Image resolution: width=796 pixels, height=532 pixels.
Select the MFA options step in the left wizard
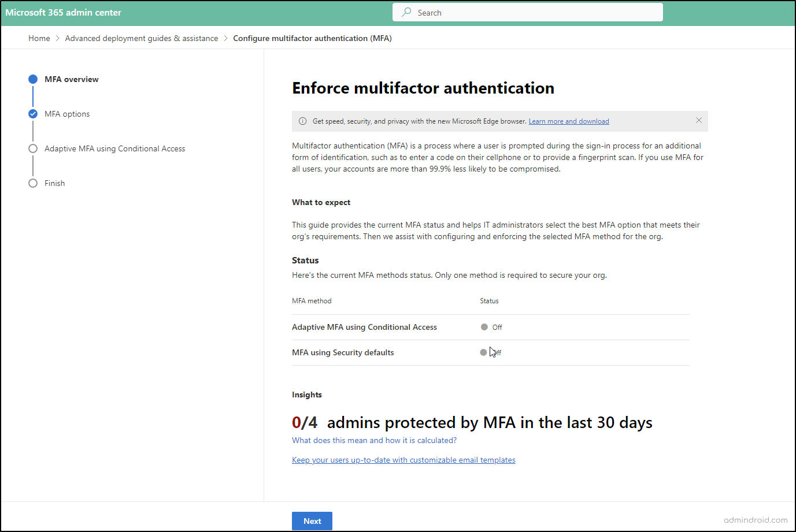(66, 114)
